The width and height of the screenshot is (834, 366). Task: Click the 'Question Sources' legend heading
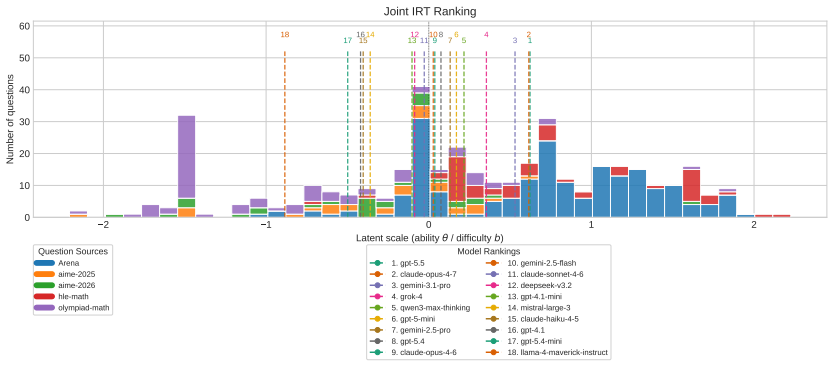click(x=73, y=251)
